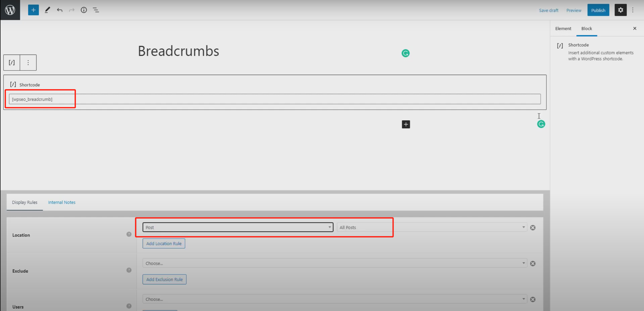Select the pencil Tools icon

47,10
